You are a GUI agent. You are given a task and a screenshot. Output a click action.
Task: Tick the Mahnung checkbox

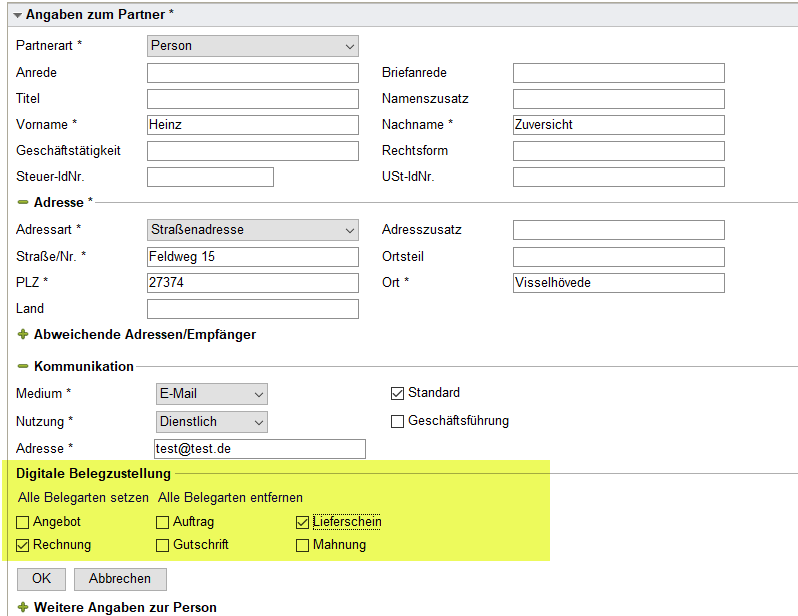[x=303, y=546]
